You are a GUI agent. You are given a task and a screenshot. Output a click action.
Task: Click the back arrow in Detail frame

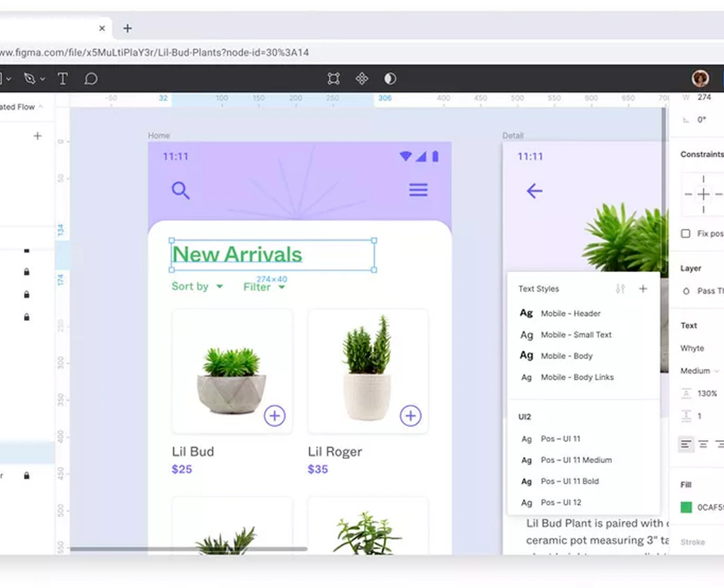(534, 191)
